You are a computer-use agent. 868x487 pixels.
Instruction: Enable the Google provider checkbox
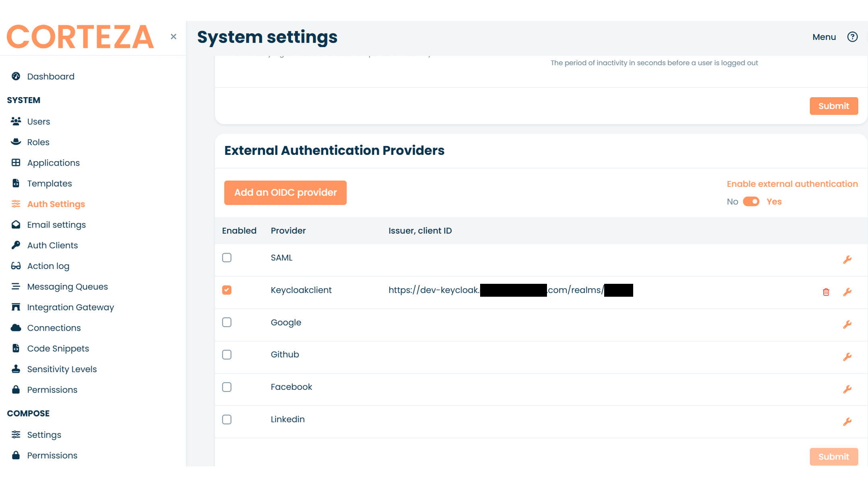pyautogui.click(x=227, y=322)
